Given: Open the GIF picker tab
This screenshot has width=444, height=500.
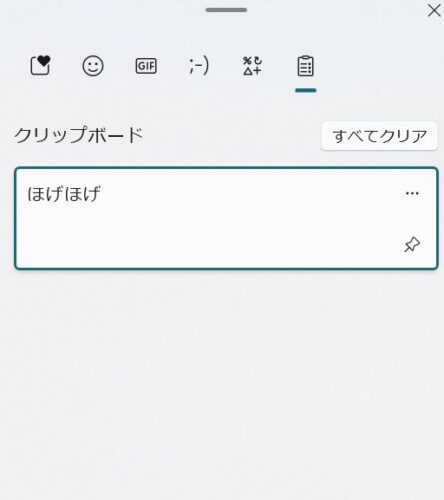Looking at the screenshot, I should (x=146, y=66).
